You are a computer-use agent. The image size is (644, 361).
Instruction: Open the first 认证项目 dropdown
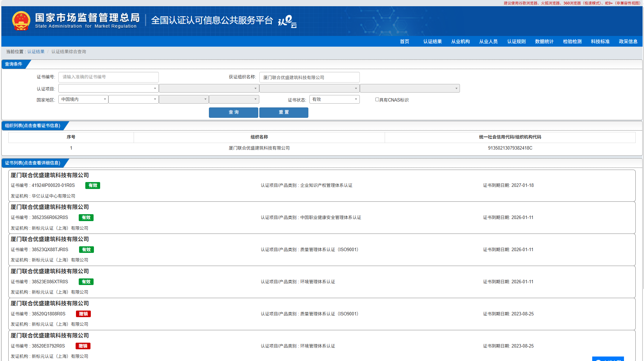tap(108, 88)
